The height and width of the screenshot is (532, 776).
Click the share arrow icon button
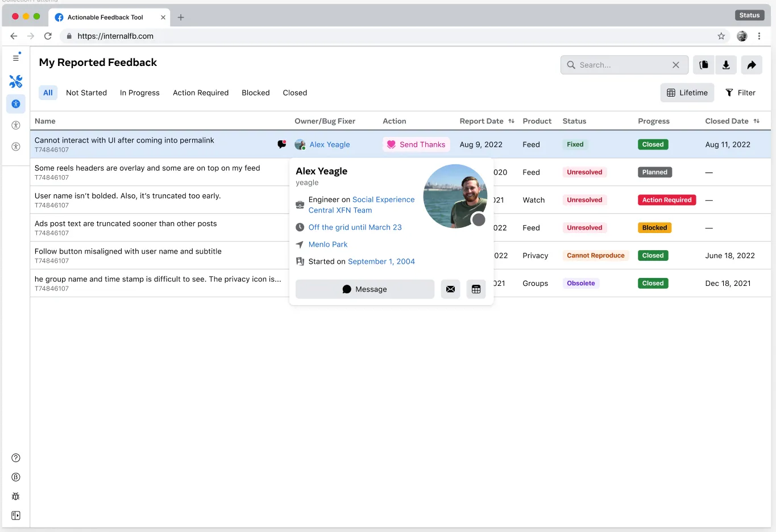752,65
